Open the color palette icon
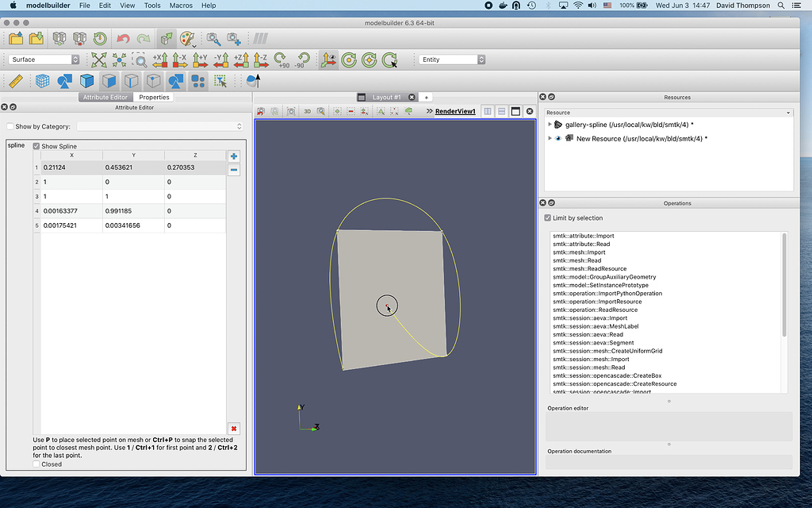812x508 pixels. 186,38
